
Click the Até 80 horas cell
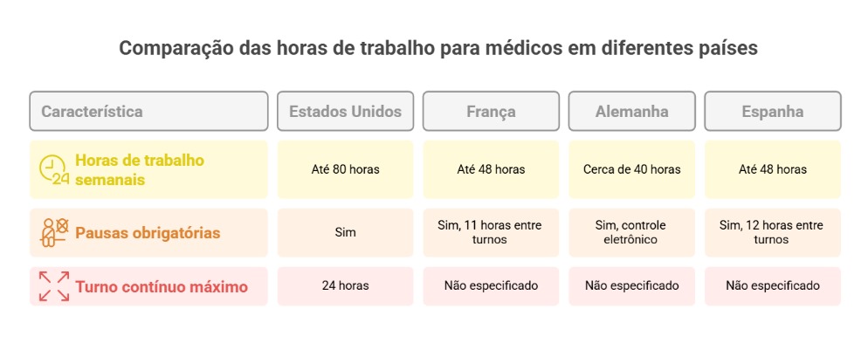pos(345,169)
